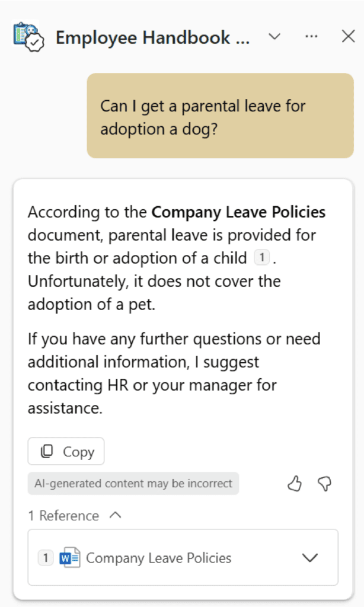Open the Company Leave Policies reference link
This screenshot has height=607, width=364.
pyautogui.click(x=158, y=558)
